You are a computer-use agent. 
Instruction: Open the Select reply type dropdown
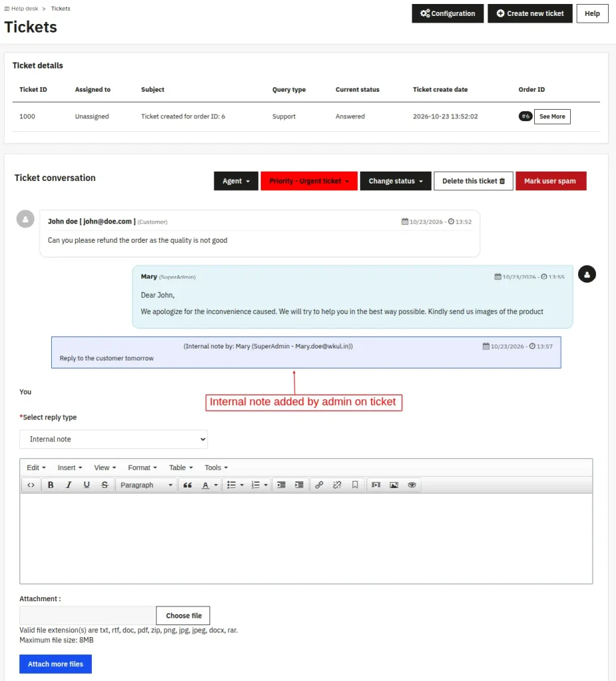(113, 439)
